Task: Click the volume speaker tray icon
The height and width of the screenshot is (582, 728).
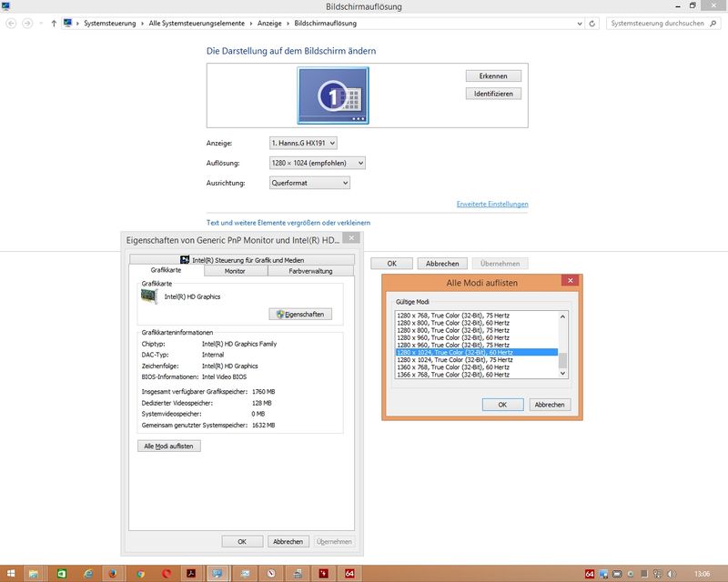Action: click(x=672, y=574)
